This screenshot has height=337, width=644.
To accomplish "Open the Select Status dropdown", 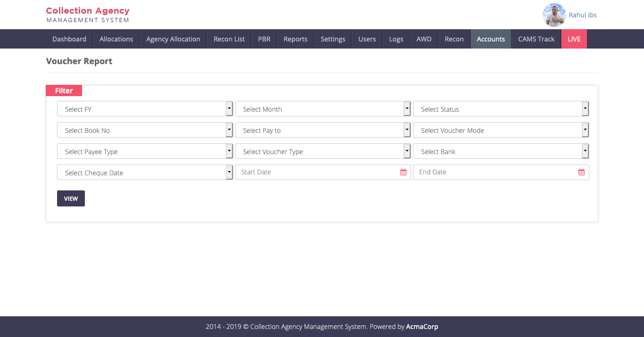I will [501, 109].
